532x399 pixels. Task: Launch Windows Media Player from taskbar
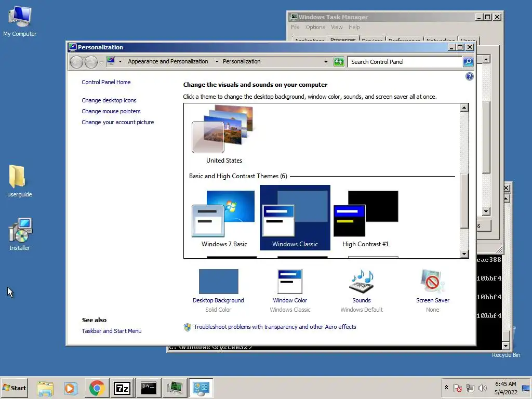click(x=71, y=388)
